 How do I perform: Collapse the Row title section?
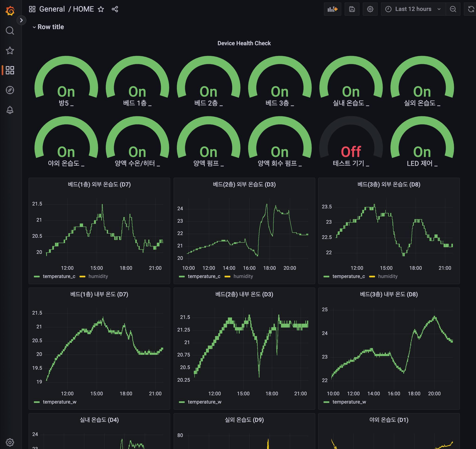50,27
